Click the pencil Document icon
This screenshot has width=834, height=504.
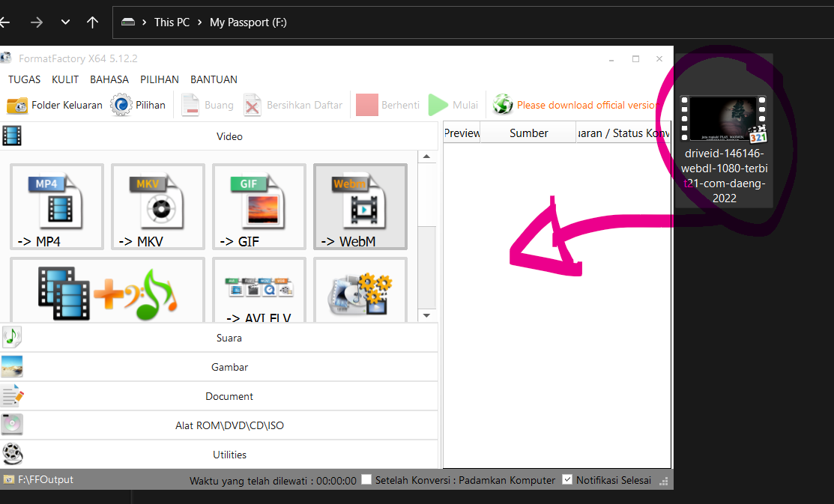[x=12, y=396]
